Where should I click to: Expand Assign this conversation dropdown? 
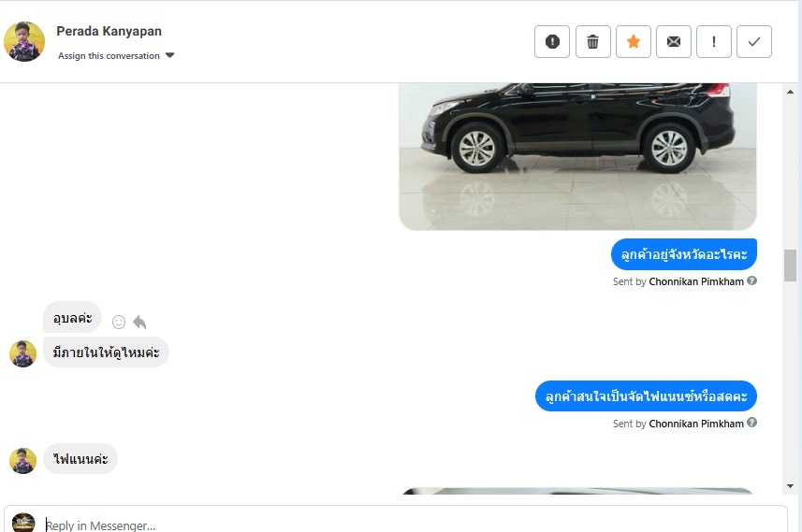[x=116, y=56]
